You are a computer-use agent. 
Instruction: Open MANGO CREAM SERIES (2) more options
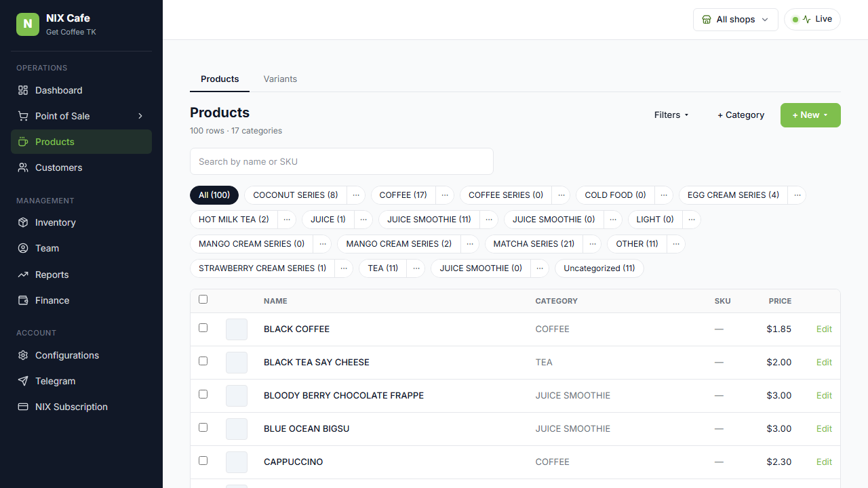tap(470, 244)
